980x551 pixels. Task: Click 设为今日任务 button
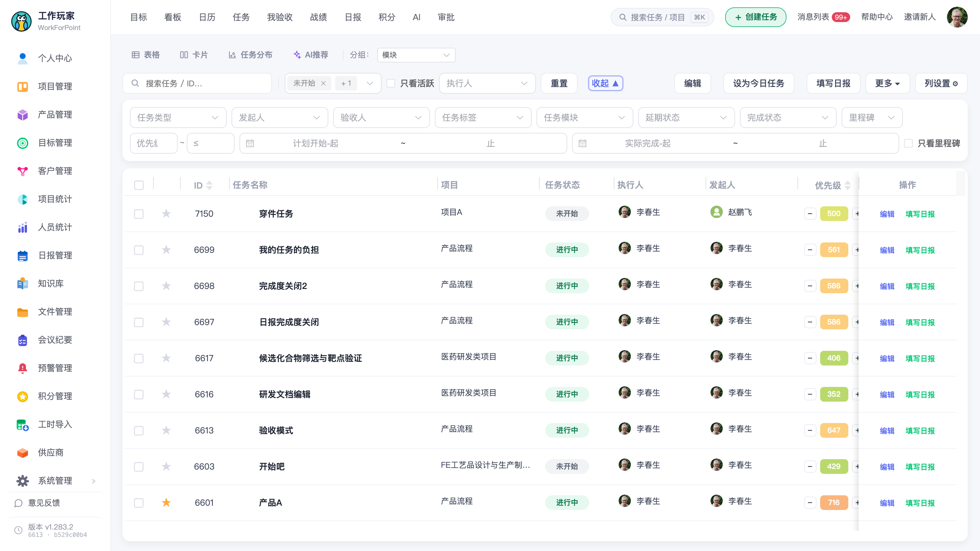(758, 83)
